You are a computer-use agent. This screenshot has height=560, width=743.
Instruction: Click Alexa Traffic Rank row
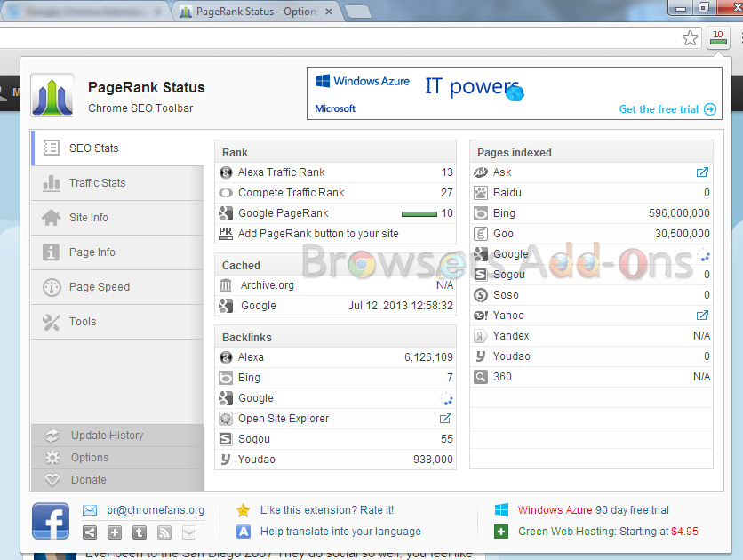pos(335,172)
